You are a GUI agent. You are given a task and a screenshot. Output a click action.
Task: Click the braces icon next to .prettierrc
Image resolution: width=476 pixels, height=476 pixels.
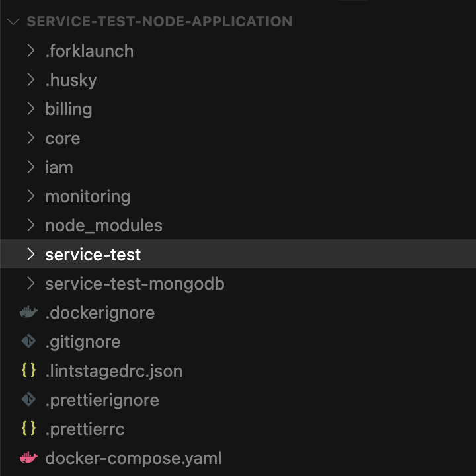click(x=28, y=429)
